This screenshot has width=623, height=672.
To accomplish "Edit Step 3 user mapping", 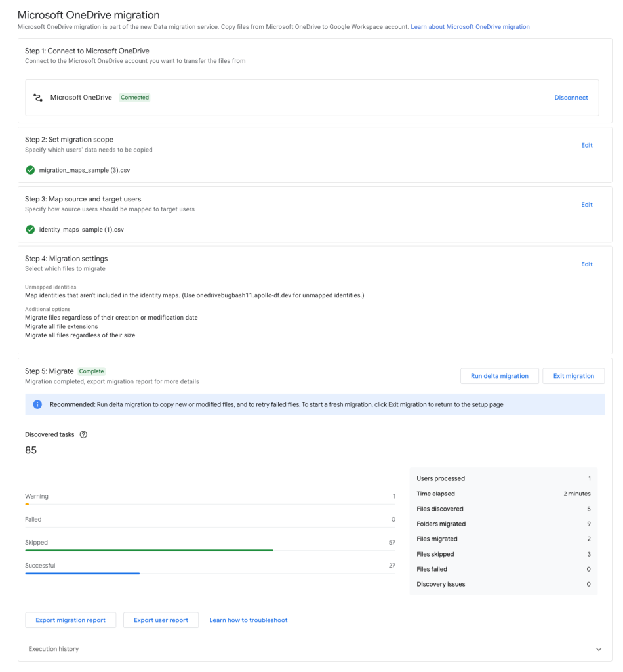I will pos(586,205).
